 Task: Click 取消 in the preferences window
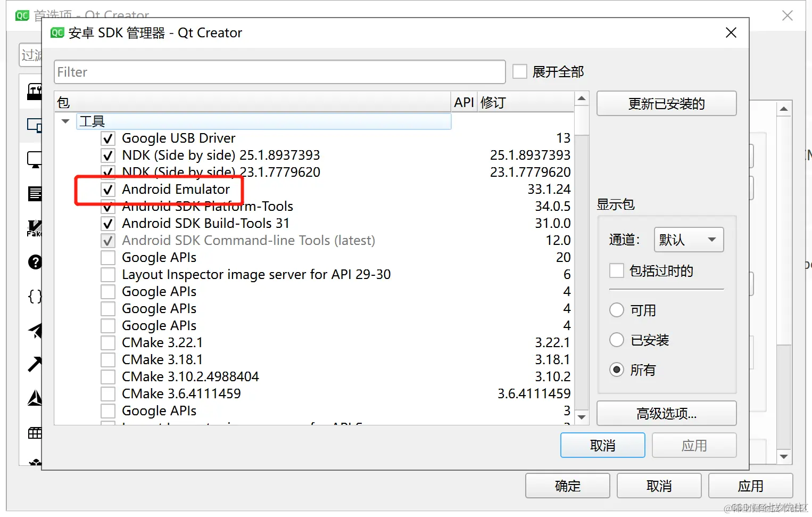pos(659,486)
